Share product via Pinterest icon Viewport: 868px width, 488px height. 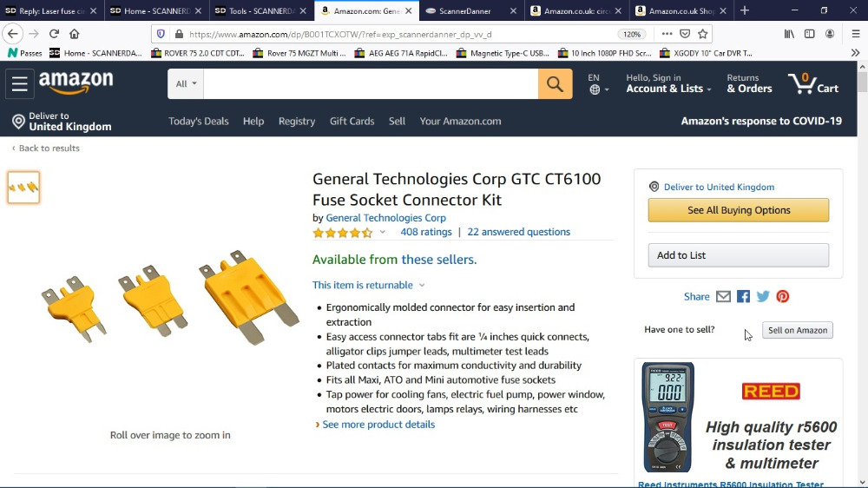point(783,297)
